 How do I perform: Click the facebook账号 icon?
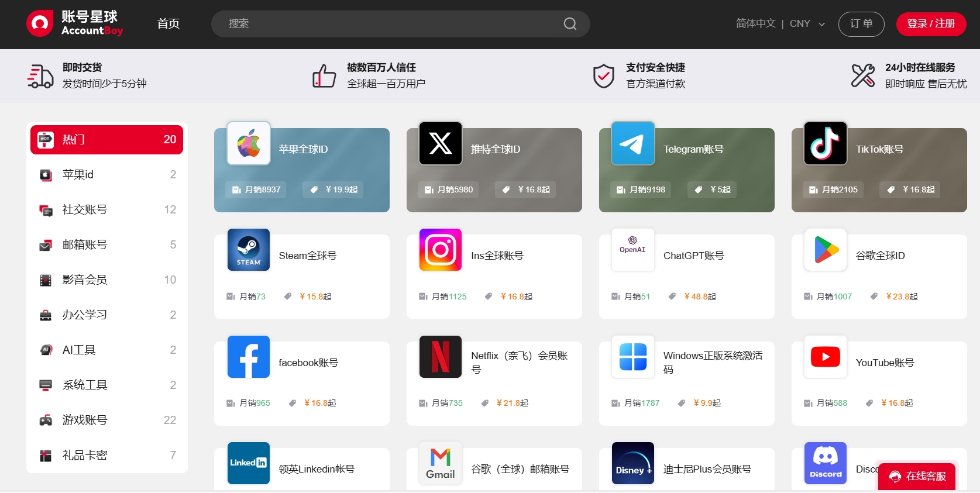(249, 357)
